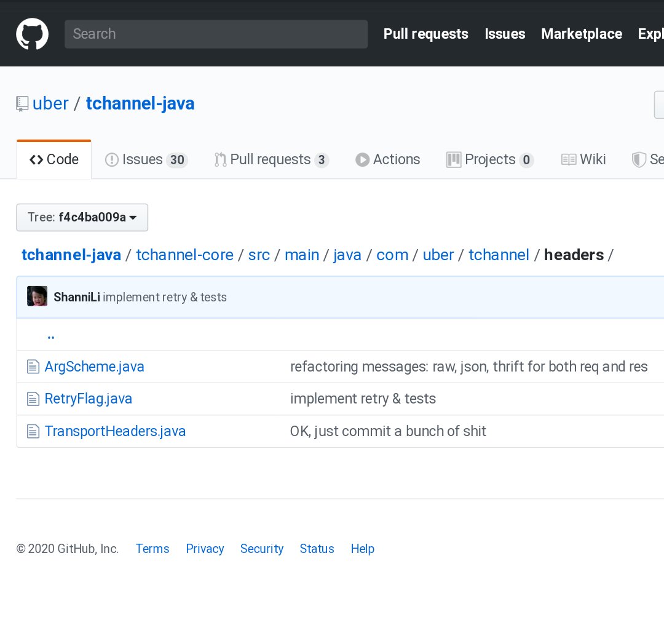Screen dimensions: 664x644
Task: Navigate to tchannel folder in breadcrumb
Action: pos(499,255)
